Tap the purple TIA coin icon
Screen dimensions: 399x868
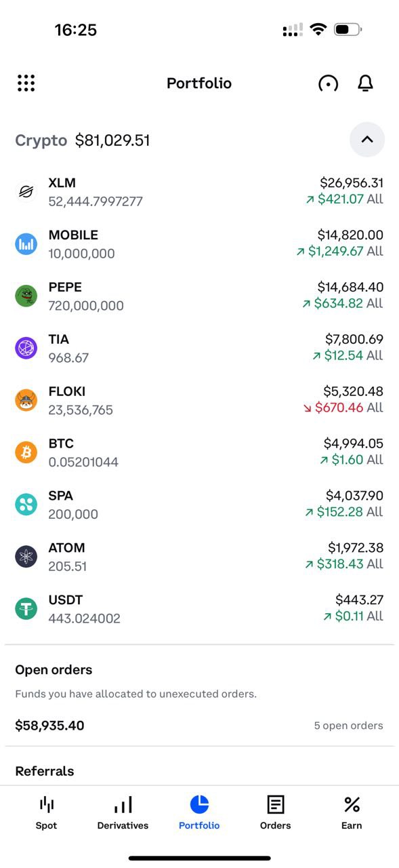tap(26, 348)
